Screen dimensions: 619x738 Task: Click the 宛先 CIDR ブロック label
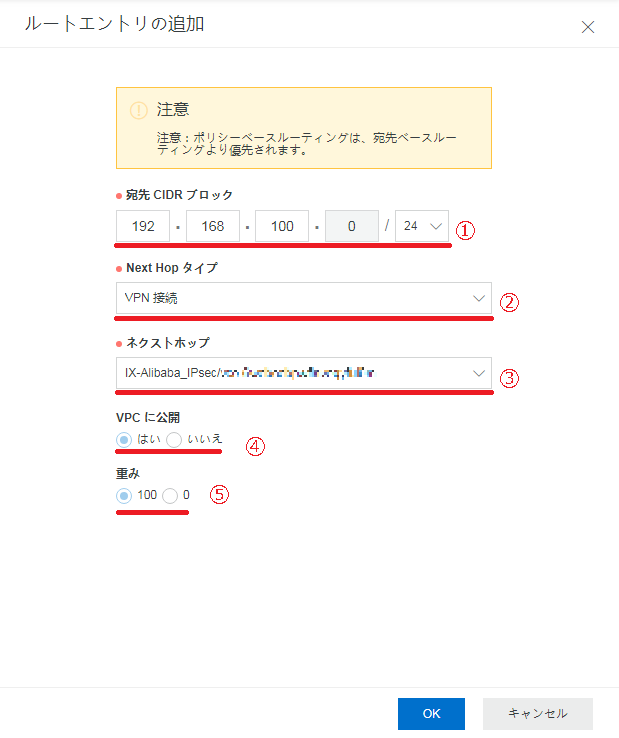click(x=179, y=194)
